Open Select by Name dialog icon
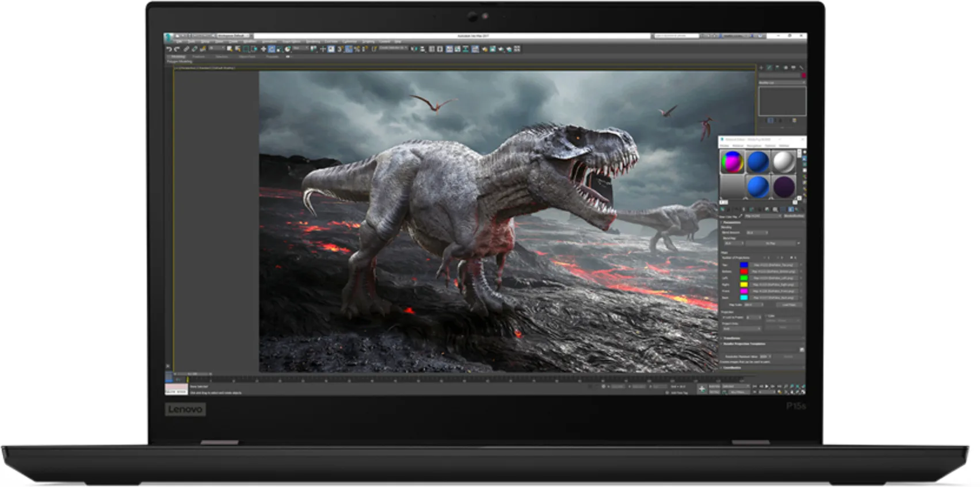The height and width of the screenshot is (487, 980). coord(238,49)
